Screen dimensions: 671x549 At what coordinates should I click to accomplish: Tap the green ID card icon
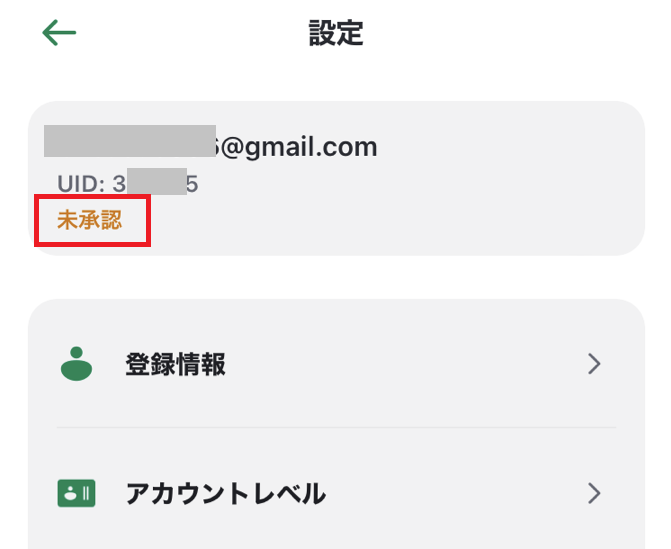point(76,493)
